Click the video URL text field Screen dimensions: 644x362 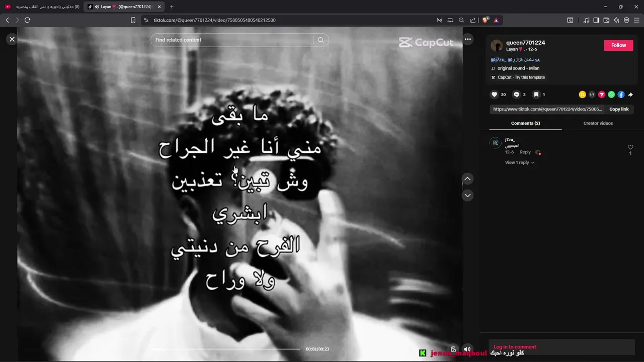(547, 109)
